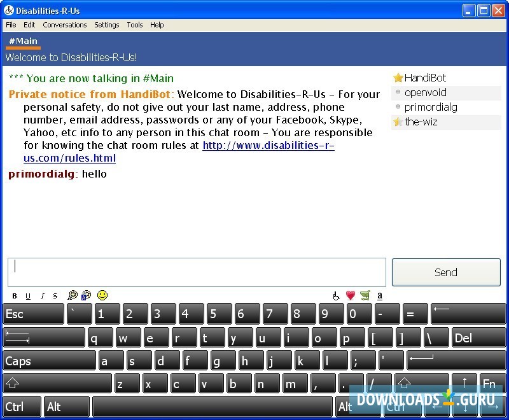Toggle the Caps lock key

click(x=50, y=360)
